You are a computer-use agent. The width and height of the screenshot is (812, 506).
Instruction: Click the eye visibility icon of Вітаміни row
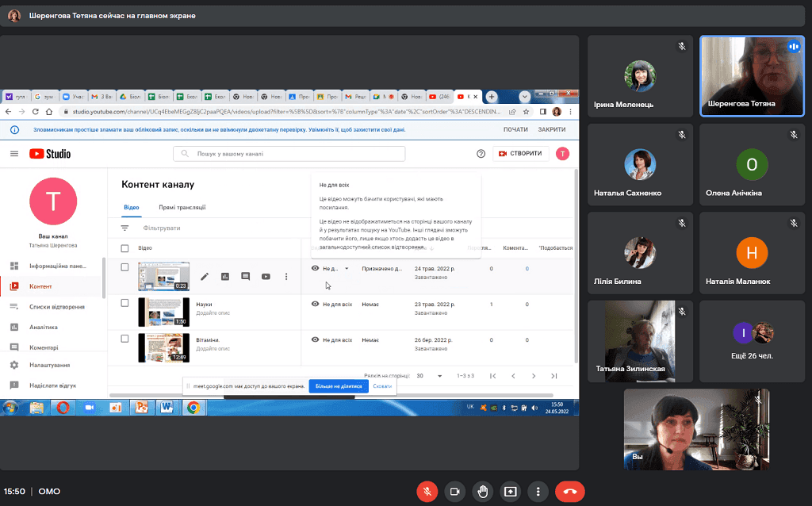(x=315, y=339)
